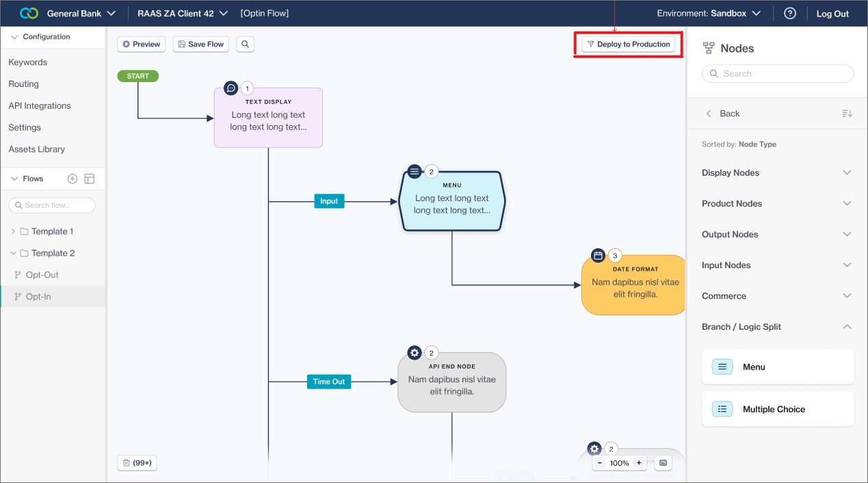The width and height of the screenshot is (868, 483).
Task: Click the sort order icon beside Back
Action: pyautogui.click(x=847, y=114)
